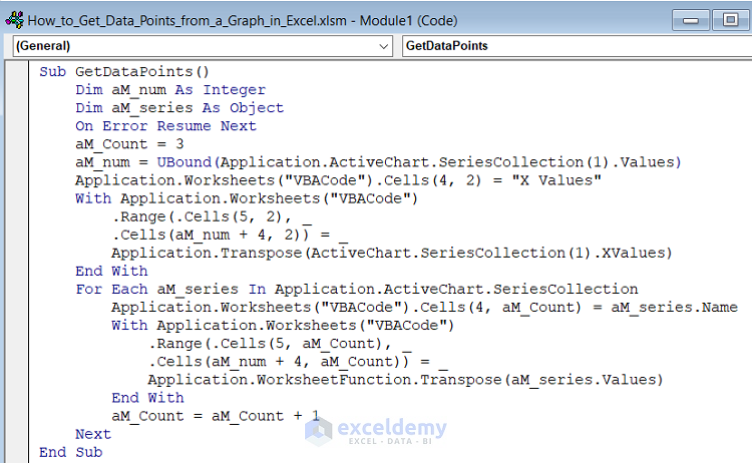752x463 pixels.
Task: Click the Exceldemy logo watermark
Action: pyautogui.click(x=377, y=430)
